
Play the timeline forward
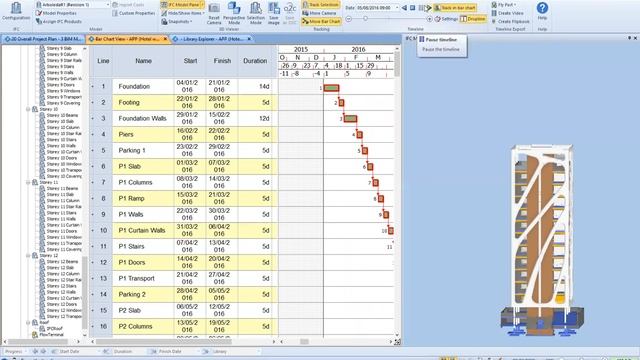tap(429, 8)
